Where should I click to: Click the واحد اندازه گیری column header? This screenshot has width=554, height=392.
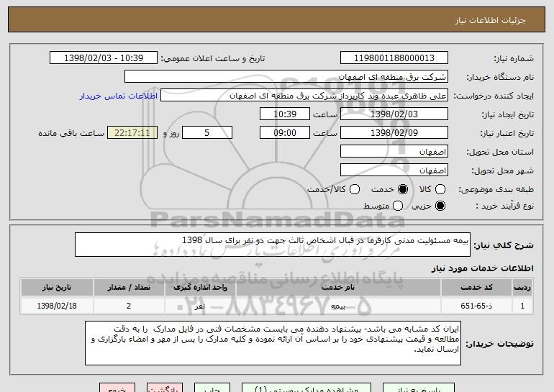[x=200, y=287]
